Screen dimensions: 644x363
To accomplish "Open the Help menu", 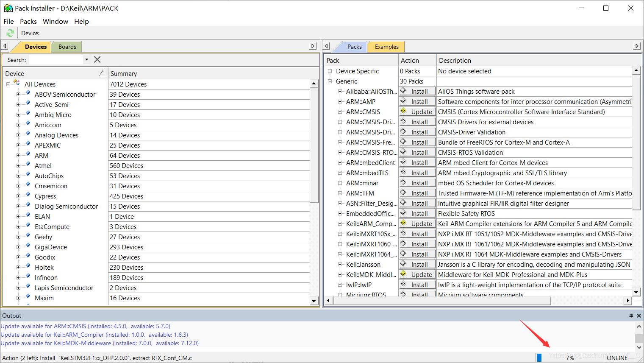I will coord(81,21).
